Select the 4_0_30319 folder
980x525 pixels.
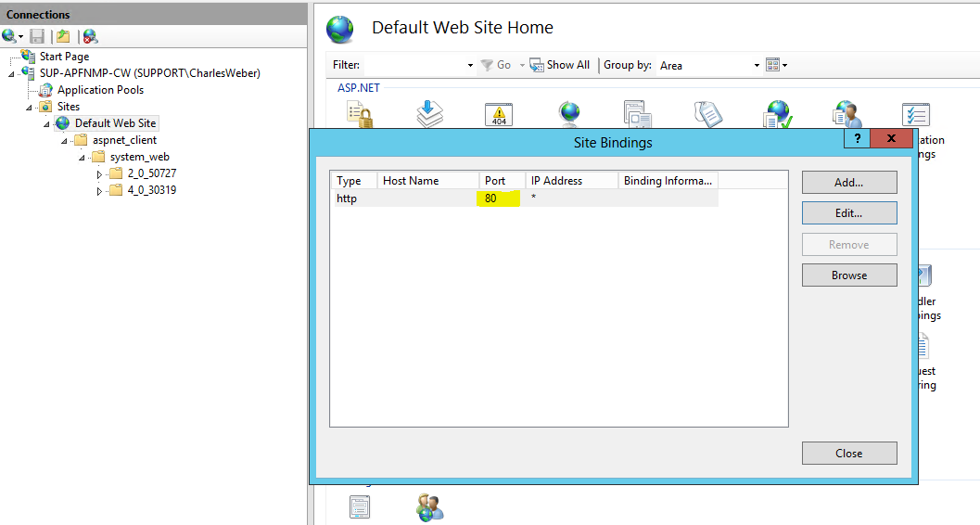[x=152, y=190]
